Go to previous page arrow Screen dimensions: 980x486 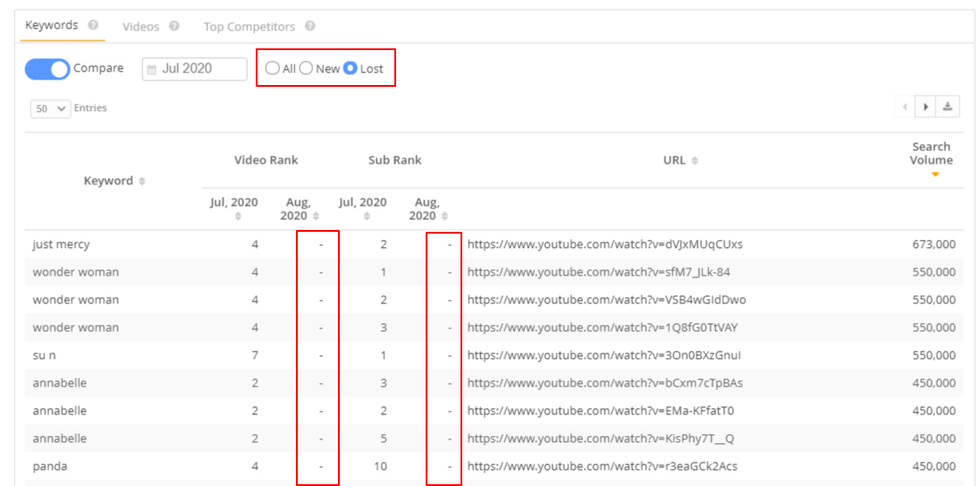904,107
